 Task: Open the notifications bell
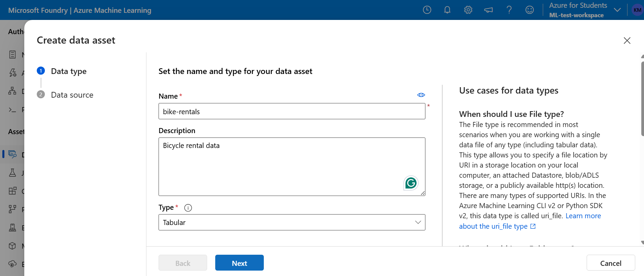click(x=447, y=10)
